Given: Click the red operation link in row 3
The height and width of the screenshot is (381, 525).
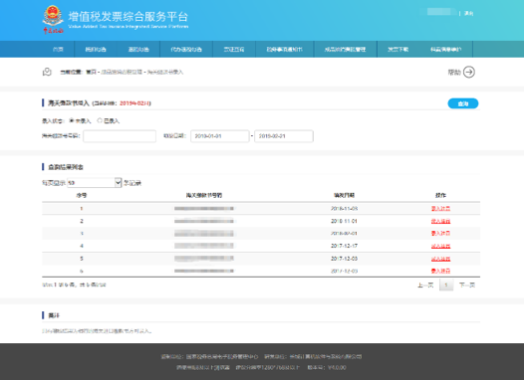Looking at the screenshot, I should (440, 233).
